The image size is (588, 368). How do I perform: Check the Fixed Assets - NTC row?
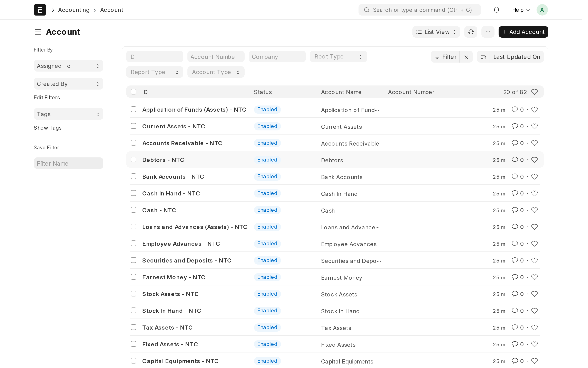pyautogui.click(x=133, y=344)
